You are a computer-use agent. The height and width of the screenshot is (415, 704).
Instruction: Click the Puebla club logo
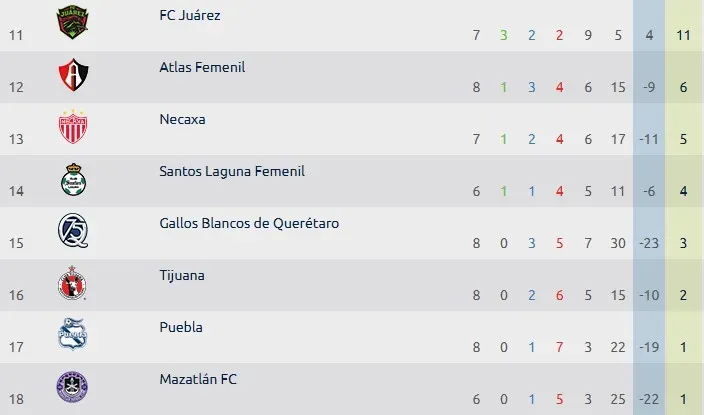(x=73, y=335)
